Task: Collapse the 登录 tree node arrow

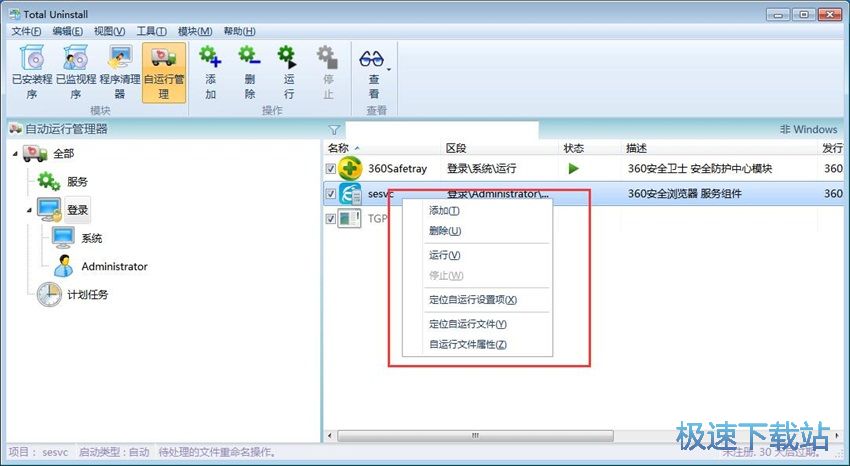Action: point(29,210)
